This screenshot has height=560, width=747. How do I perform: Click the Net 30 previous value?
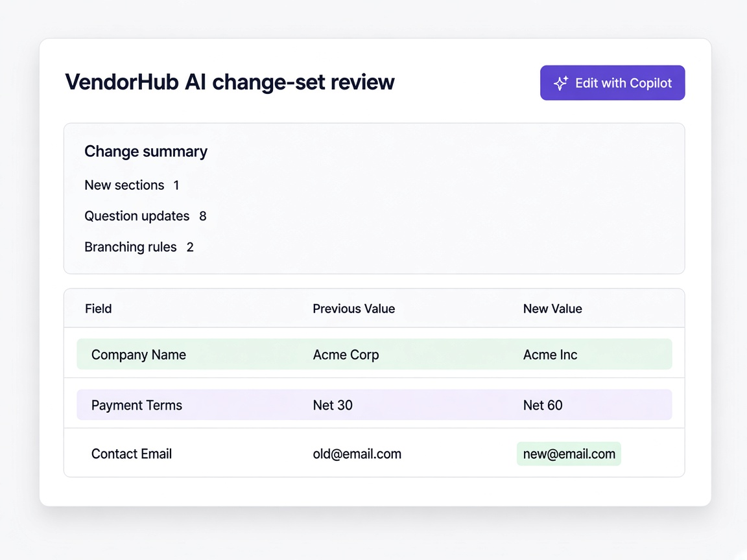[333, 405]
